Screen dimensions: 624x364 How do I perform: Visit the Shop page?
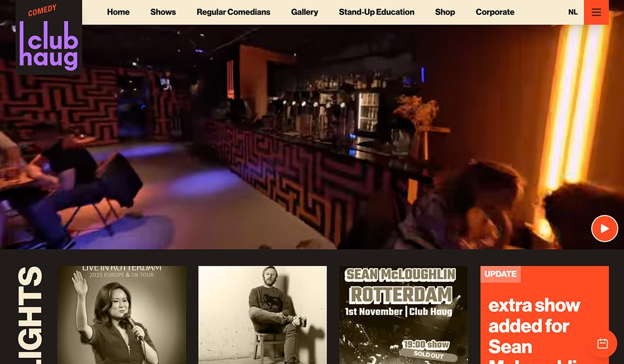coord(445,12)
